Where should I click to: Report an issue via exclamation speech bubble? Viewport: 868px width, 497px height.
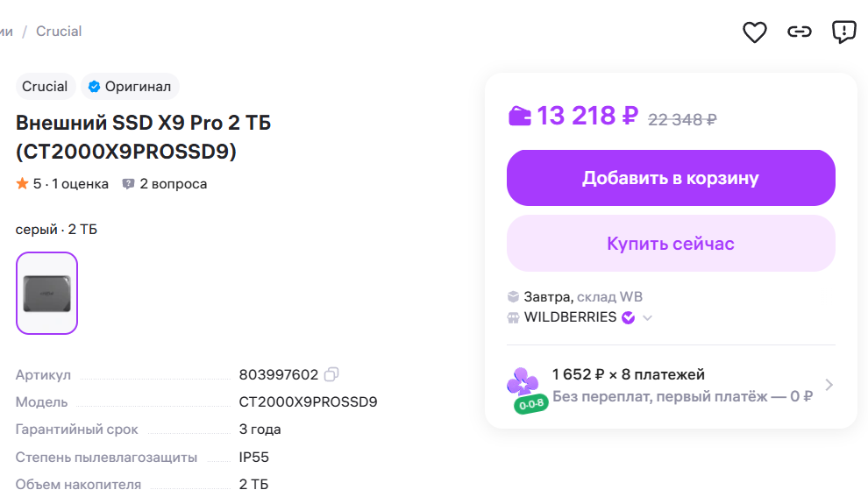coord(843,32)
